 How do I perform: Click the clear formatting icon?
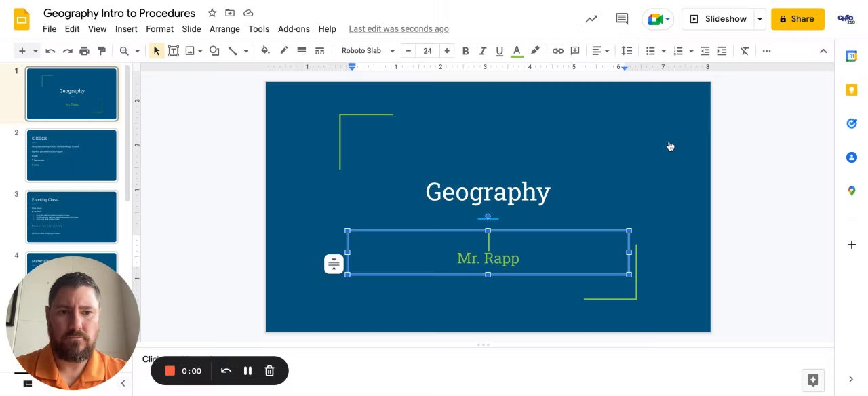click(x=744, y=51)
